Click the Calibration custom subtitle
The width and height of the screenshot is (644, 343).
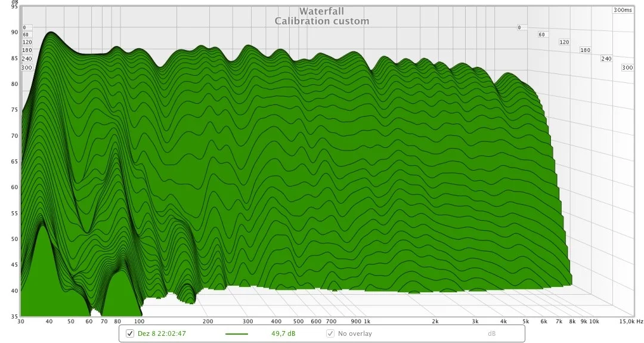pyautogui.click(x=321, y=21)
